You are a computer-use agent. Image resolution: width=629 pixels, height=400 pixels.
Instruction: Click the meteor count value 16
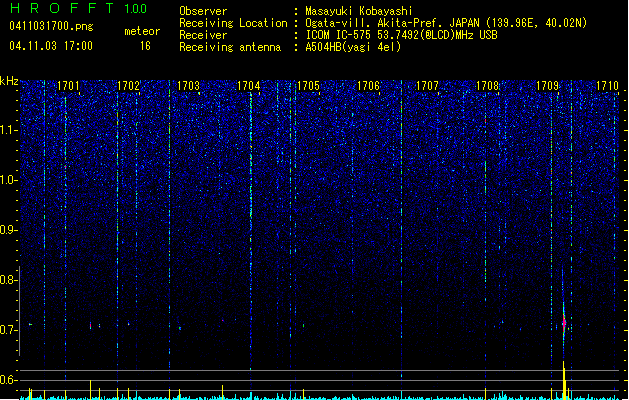coord(145,46)
